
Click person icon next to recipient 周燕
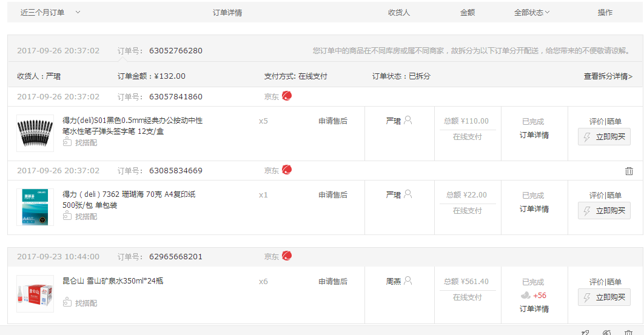(408, 281)
